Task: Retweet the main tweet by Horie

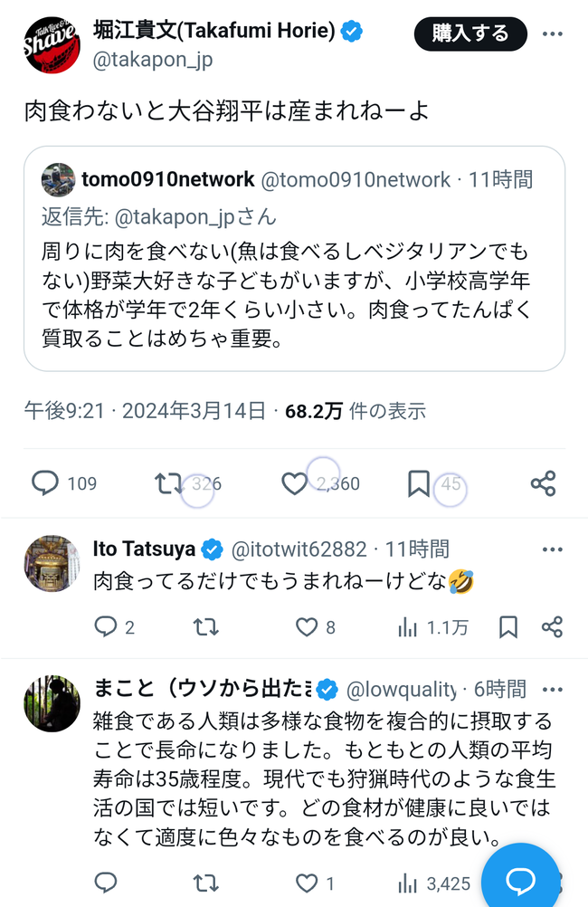Action: point(169,483)
